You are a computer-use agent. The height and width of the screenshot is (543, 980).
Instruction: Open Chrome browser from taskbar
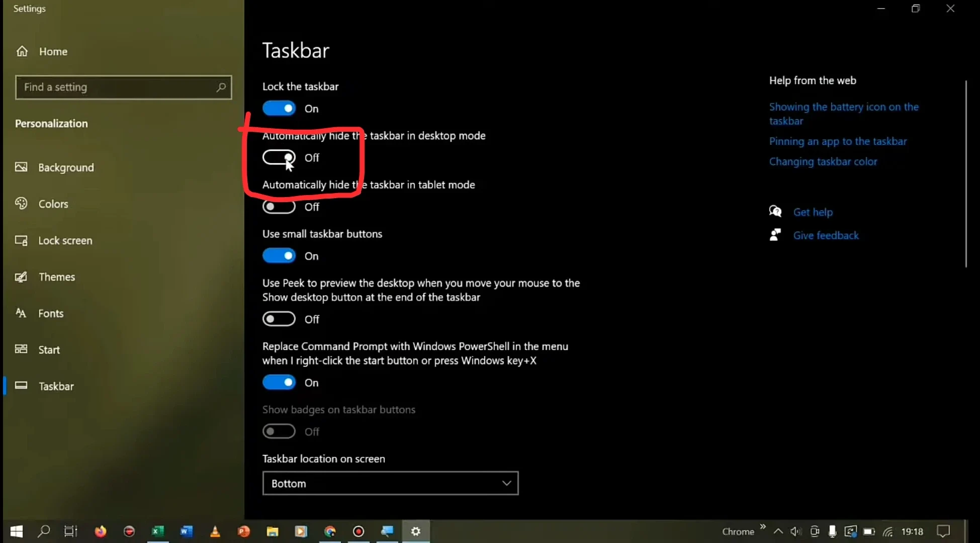point(330,531)
